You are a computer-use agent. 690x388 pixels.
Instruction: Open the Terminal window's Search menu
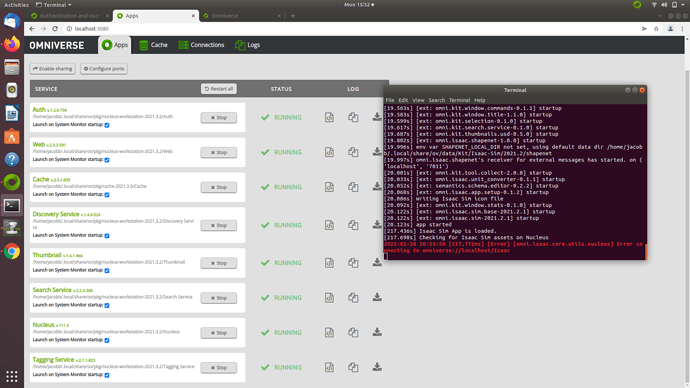tap(437, 100)
